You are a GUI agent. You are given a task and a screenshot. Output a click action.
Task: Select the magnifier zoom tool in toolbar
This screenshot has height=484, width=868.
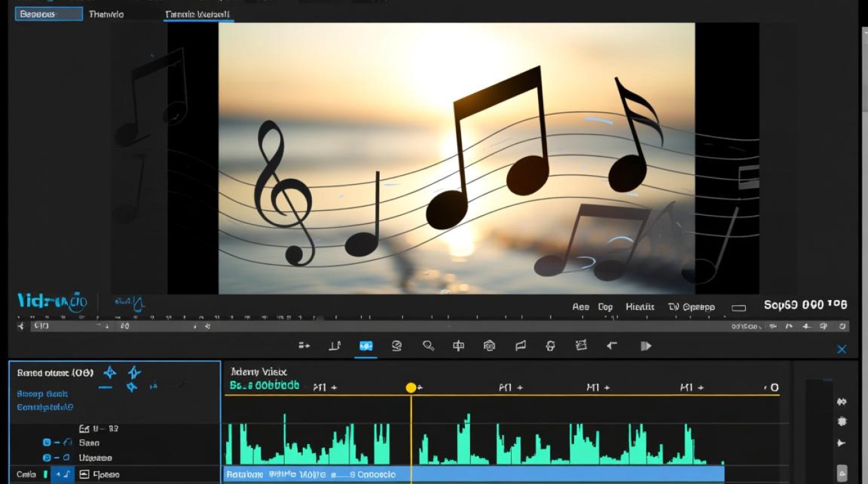click(428, 346)
